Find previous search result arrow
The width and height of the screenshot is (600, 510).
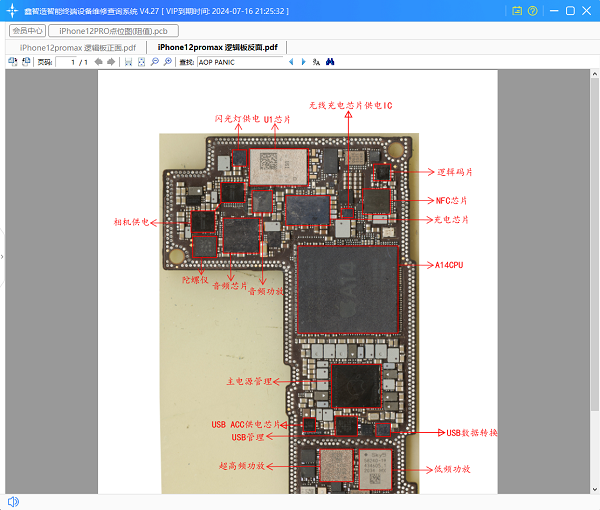tap(291, 62)
